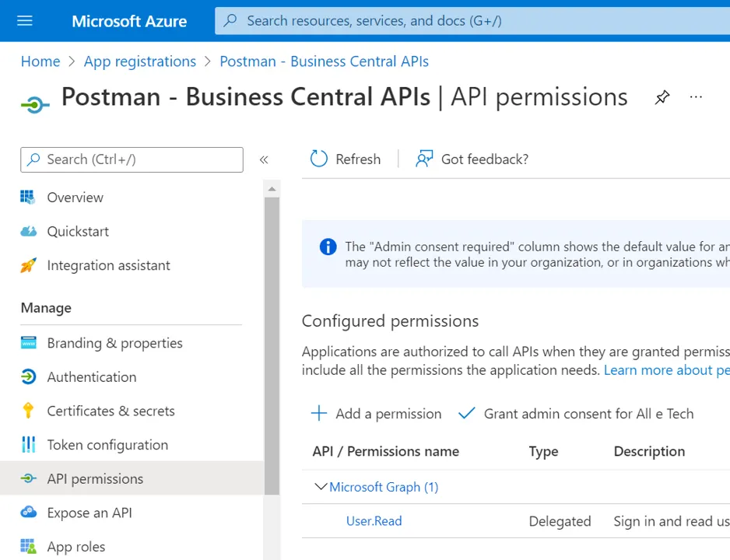This screenshot has height=560, width=730.
Task: Open the Home breadcrumb link
Action: coord(40,61)
